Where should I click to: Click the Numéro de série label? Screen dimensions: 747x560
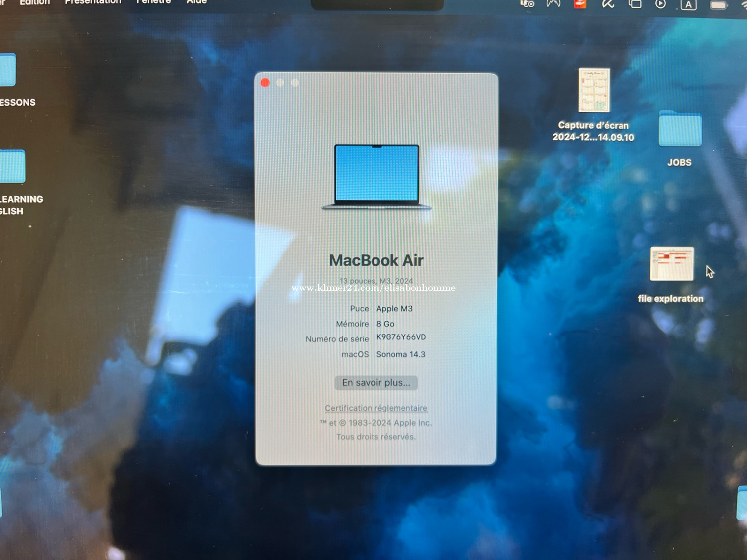337,339
